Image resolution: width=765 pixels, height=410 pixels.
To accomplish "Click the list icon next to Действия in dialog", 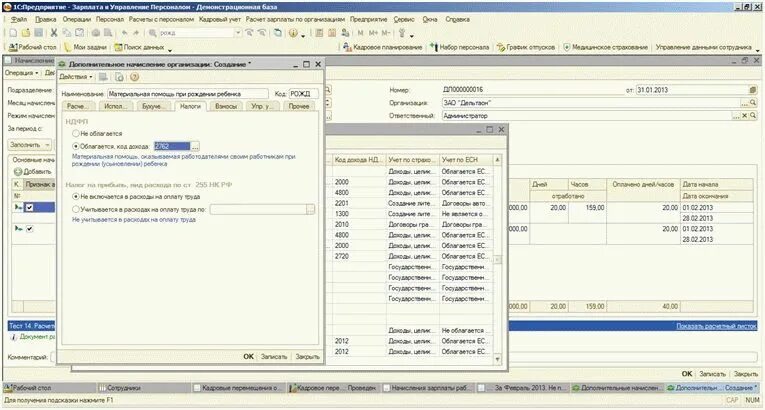I will click(103, 77).
